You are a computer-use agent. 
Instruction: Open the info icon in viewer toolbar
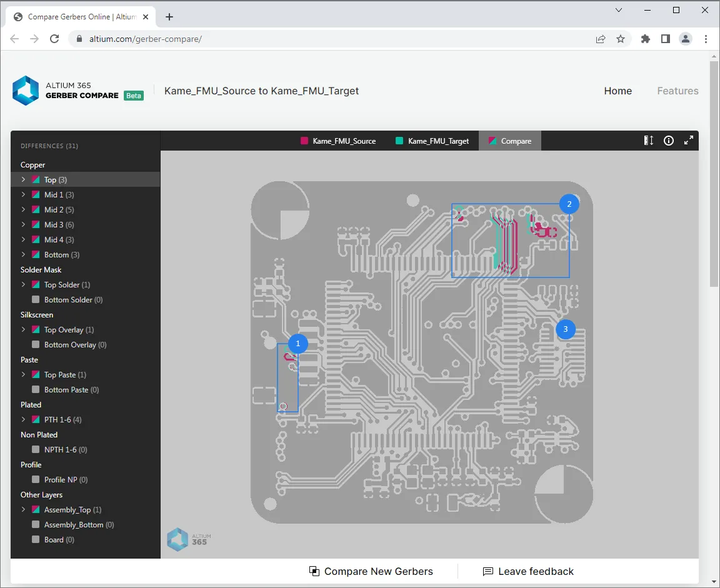669,141
